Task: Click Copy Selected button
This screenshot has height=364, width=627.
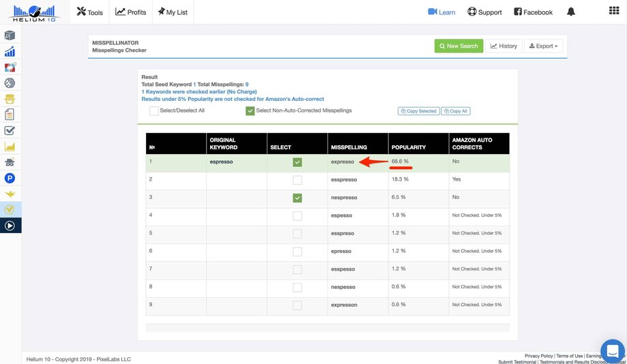Action: tap(419, 111)
